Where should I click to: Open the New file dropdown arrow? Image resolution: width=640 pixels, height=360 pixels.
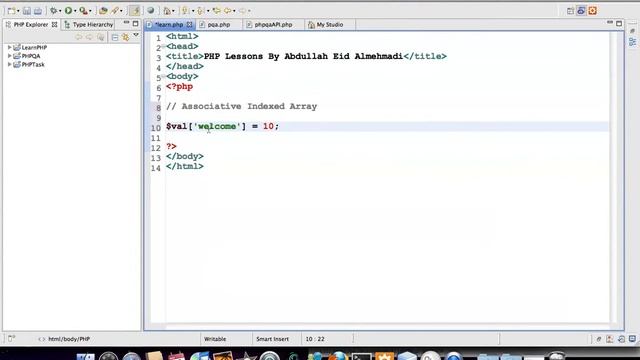18,11
